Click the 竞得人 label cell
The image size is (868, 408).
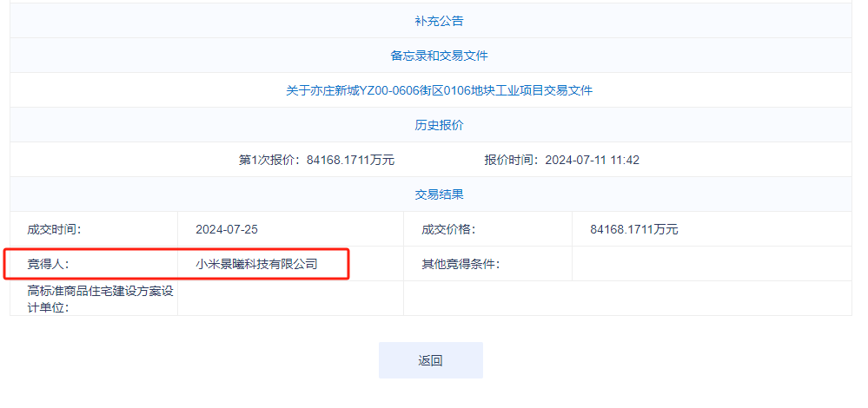coord(48,263)
